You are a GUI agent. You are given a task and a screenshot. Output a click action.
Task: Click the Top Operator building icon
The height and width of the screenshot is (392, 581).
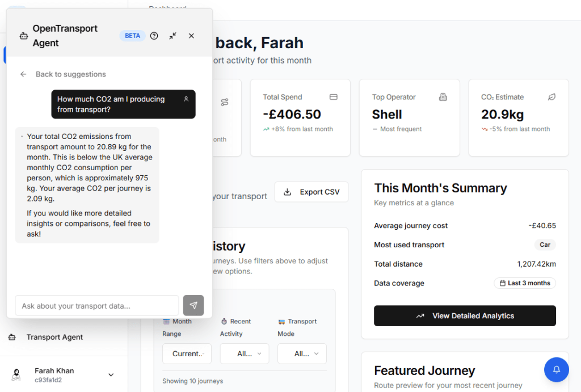443,97
